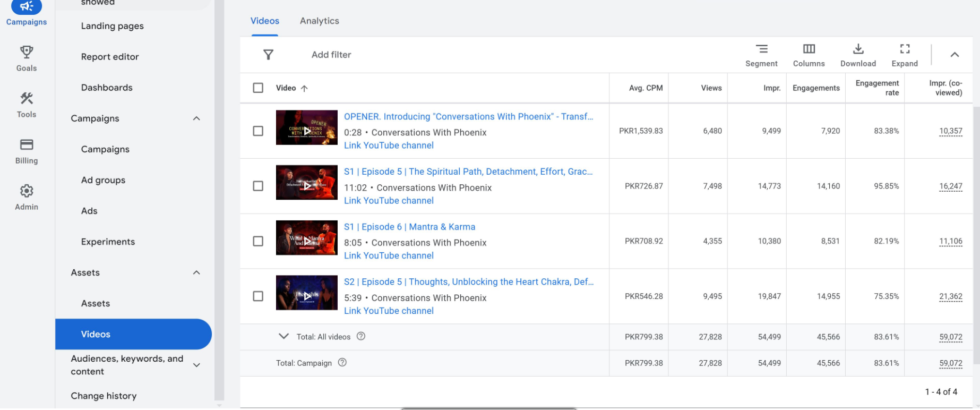Open Ad groups in sidebar

(x=103, y=180)
